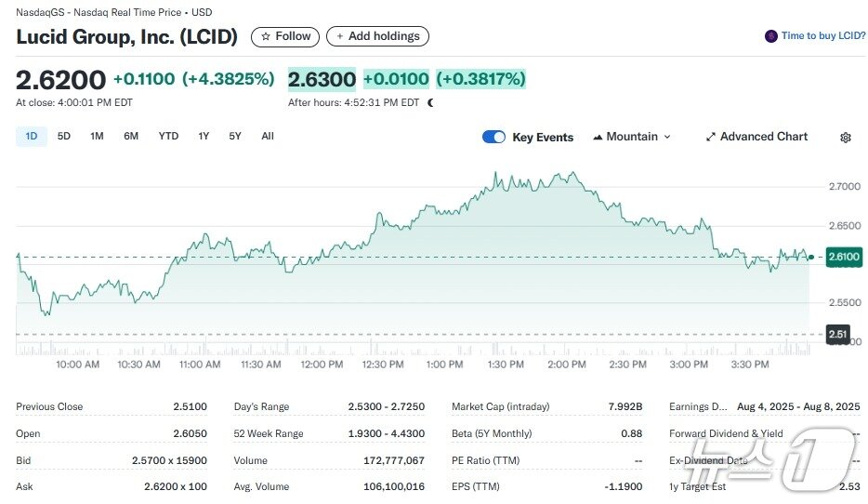Viewport: 868px width, 504px height.
Task: Select the 1M chart range
Action: (x=97, y=136)
